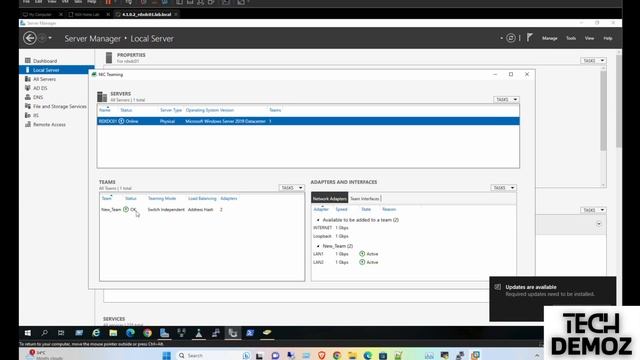Click the 'Updates are available' notification
The height and width of the screenshot is (360, 640).
[x=553, y=299]
